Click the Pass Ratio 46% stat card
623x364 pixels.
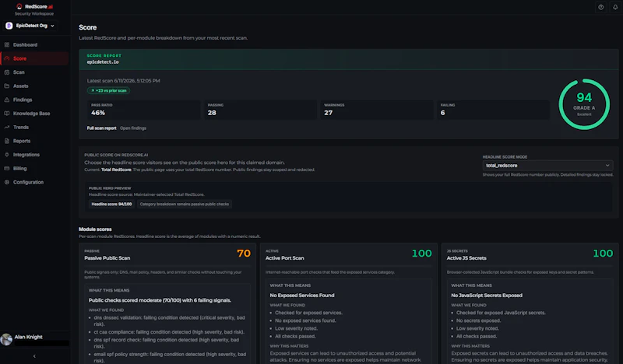pyautogui.click(x=144, y=110)
